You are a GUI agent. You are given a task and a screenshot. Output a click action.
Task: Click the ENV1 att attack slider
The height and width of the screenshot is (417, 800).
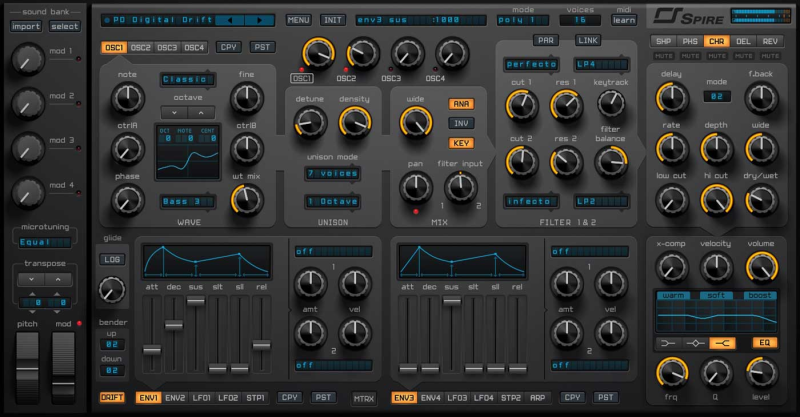(x=152, y=350)
